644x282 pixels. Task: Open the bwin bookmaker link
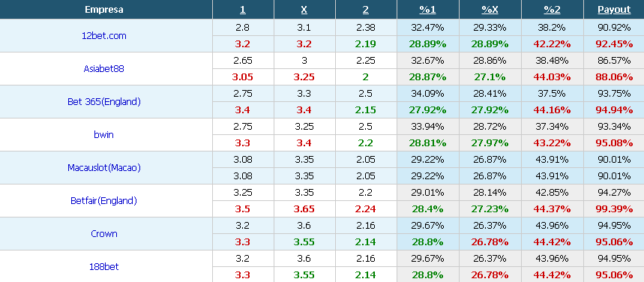tap(104, 134)
